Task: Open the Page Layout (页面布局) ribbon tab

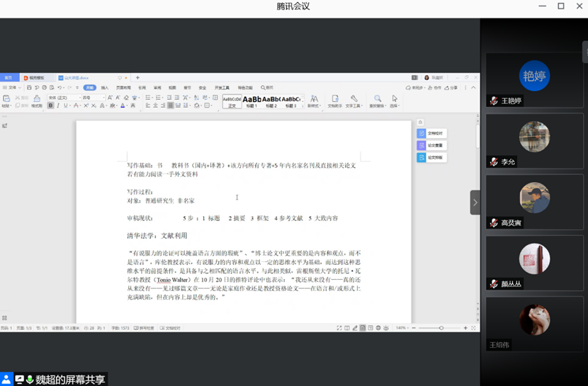Action: click(123, 88)
